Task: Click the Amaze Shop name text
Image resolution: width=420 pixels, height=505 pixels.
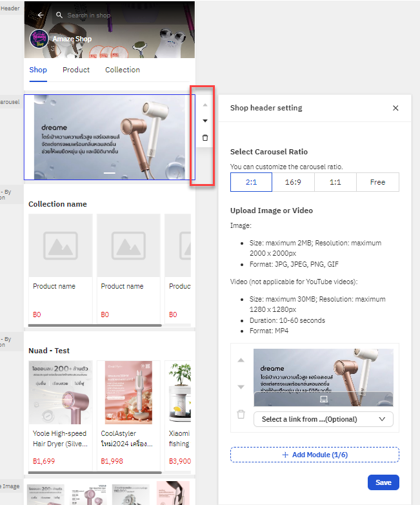Action: click(72, 39)
